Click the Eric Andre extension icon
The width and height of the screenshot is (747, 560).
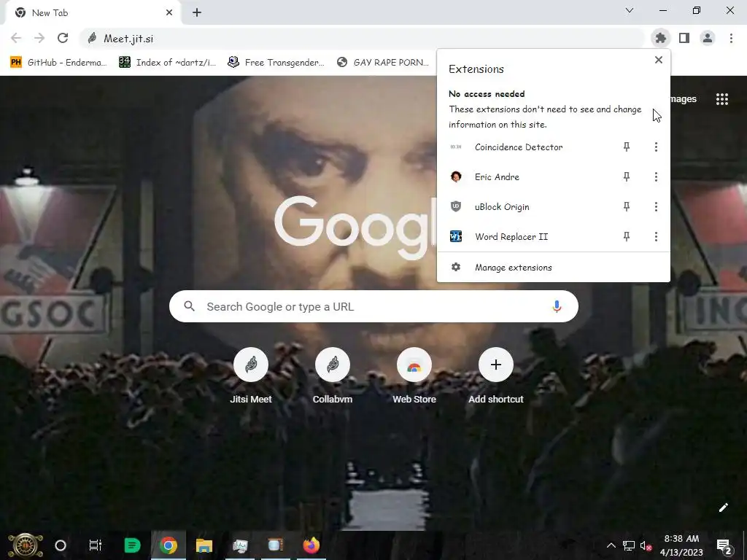pyautogui.click(x=456, y=176)
